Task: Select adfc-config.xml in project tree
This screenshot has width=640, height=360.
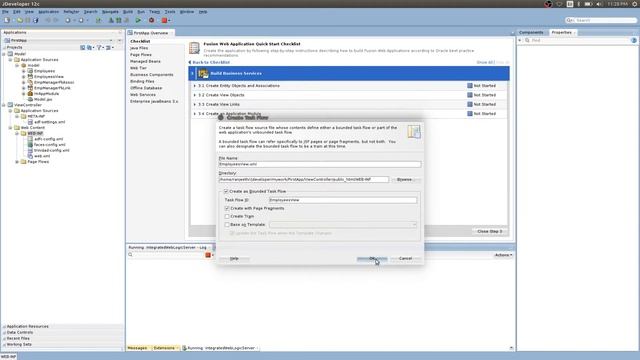Action: [x=49, y=139]
